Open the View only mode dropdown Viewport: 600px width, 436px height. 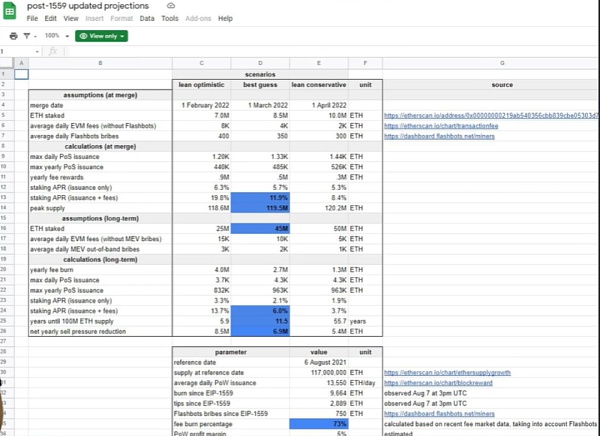[x=101, y=36]
